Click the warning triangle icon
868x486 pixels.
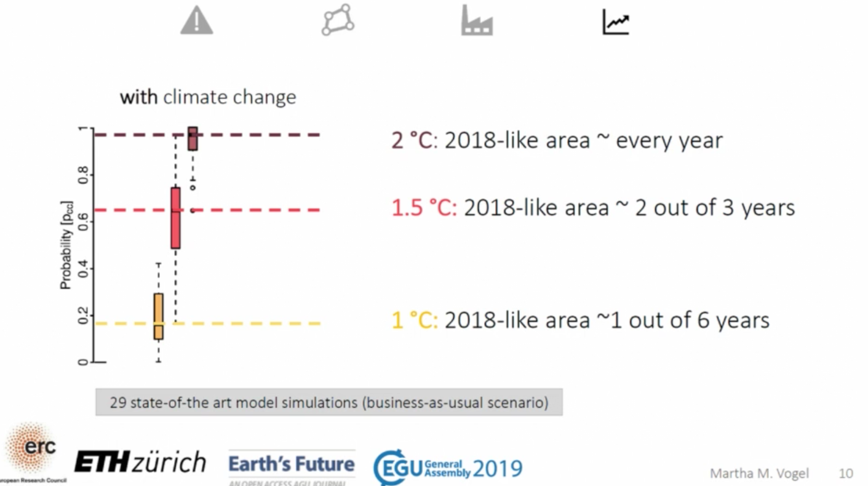click(196, 21)
